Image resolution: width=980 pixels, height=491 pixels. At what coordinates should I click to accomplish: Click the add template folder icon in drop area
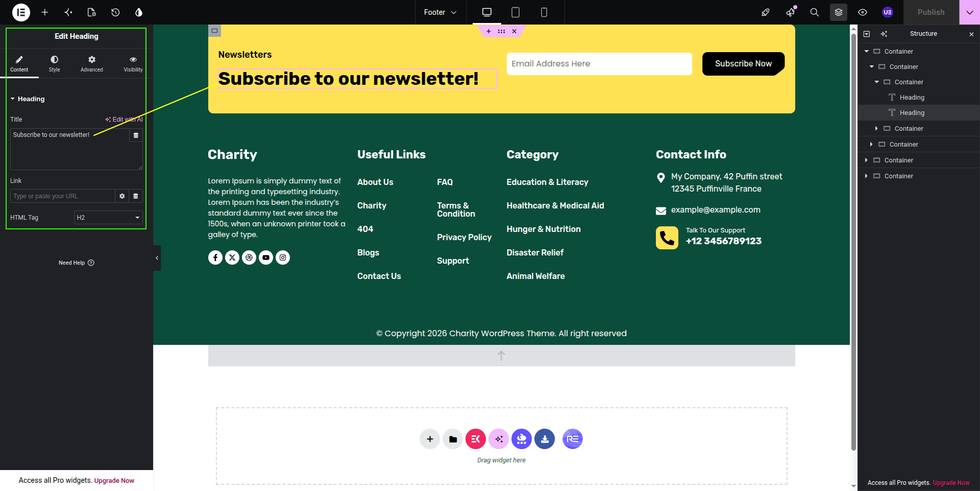[x=453, y=439]
